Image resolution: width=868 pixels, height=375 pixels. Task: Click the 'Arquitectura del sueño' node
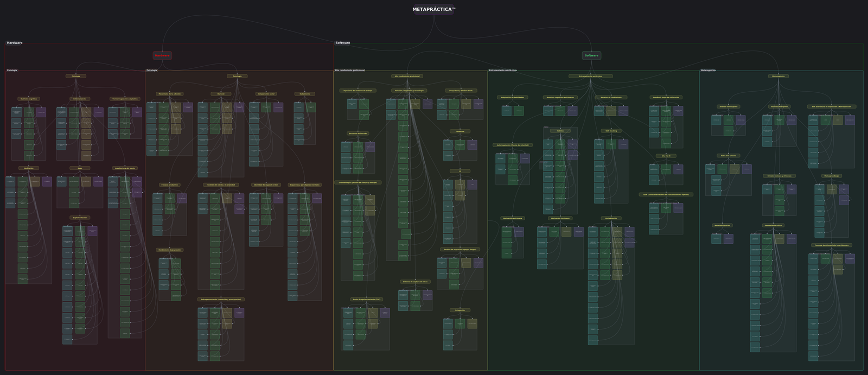coord(125,168)
